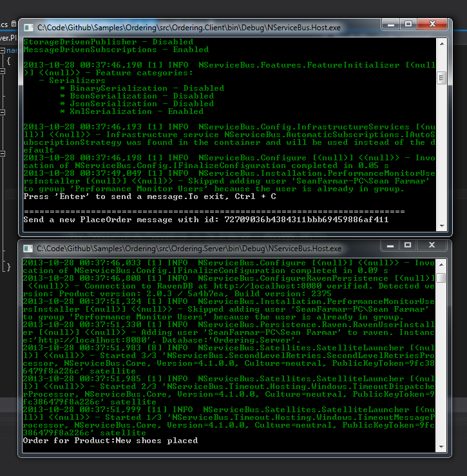Click "Database:'Ordering.Server'" text in Server console
Image resolution: width=467 pixels, height=476 pixels.
[x=231, y=340]
